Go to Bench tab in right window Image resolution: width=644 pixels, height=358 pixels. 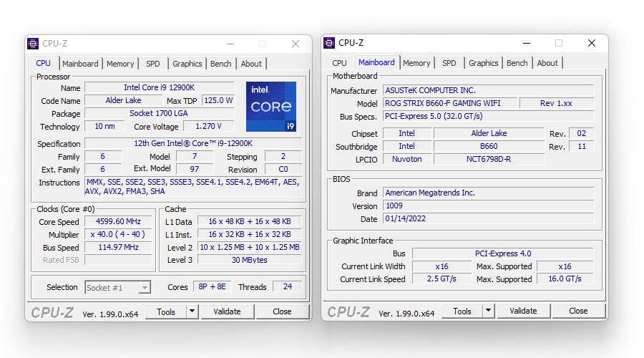517,63
